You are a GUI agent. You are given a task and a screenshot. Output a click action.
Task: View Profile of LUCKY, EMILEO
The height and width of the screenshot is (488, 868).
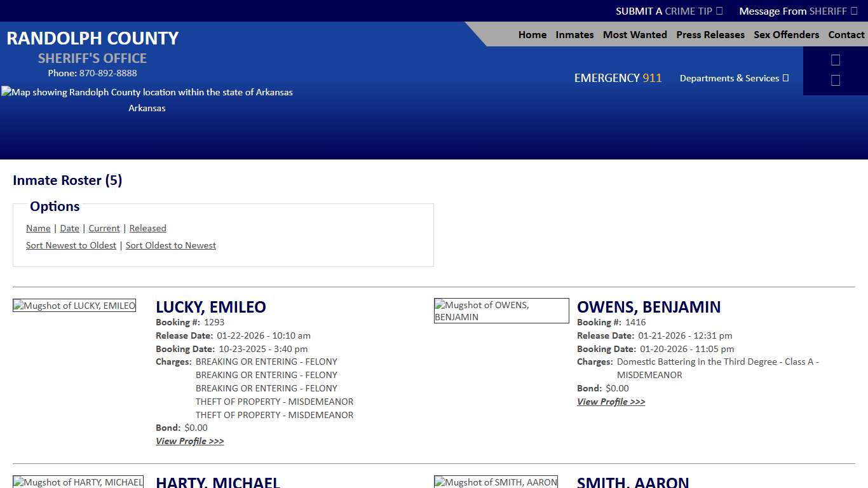(189, 441)
